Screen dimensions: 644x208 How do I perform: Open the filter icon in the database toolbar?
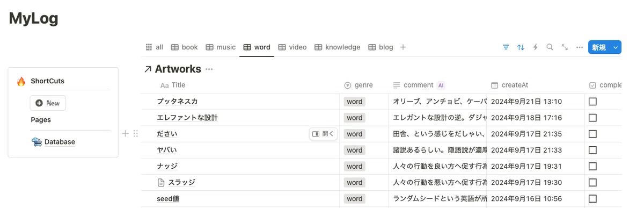[506, 47]
